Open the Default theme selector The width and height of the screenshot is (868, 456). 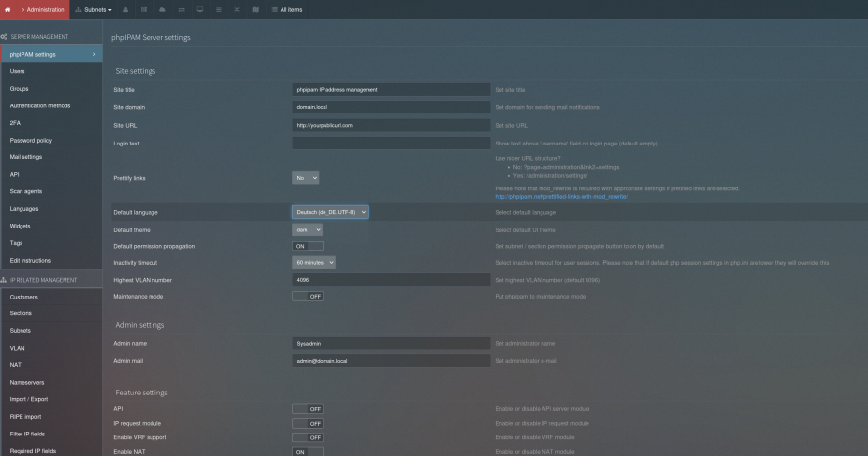[x=307, y=229]
